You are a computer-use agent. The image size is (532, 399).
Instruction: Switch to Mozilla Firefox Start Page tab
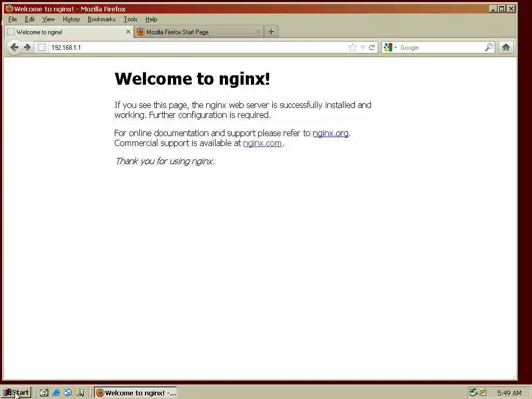click(x=198, y=32)
